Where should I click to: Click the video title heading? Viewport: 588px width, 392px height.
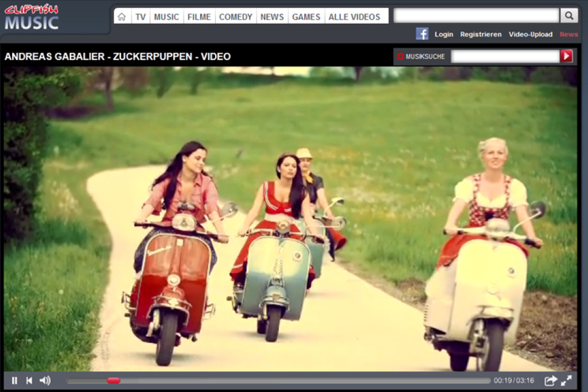tap(118, 56)
